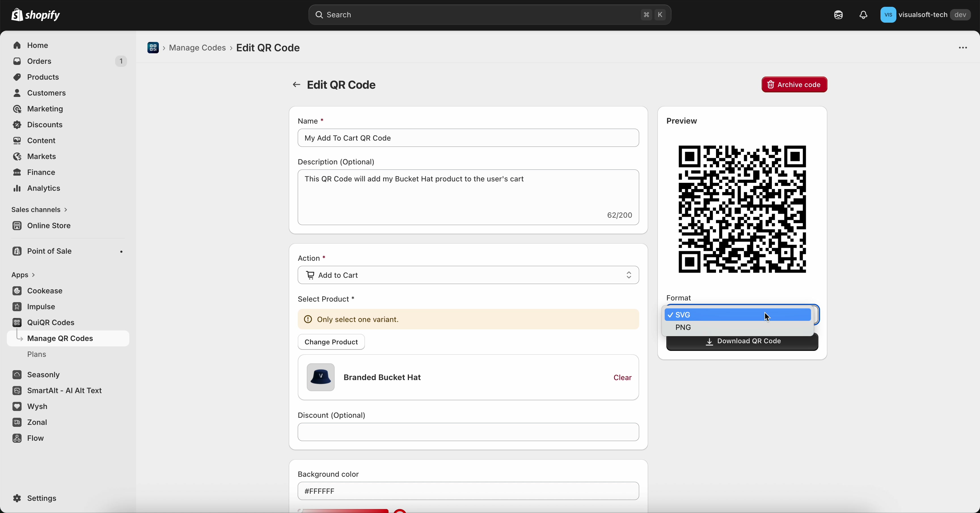Open Analytics from the sidebar
The height and width of the screenshot is (513, 980).
[43, 188]
